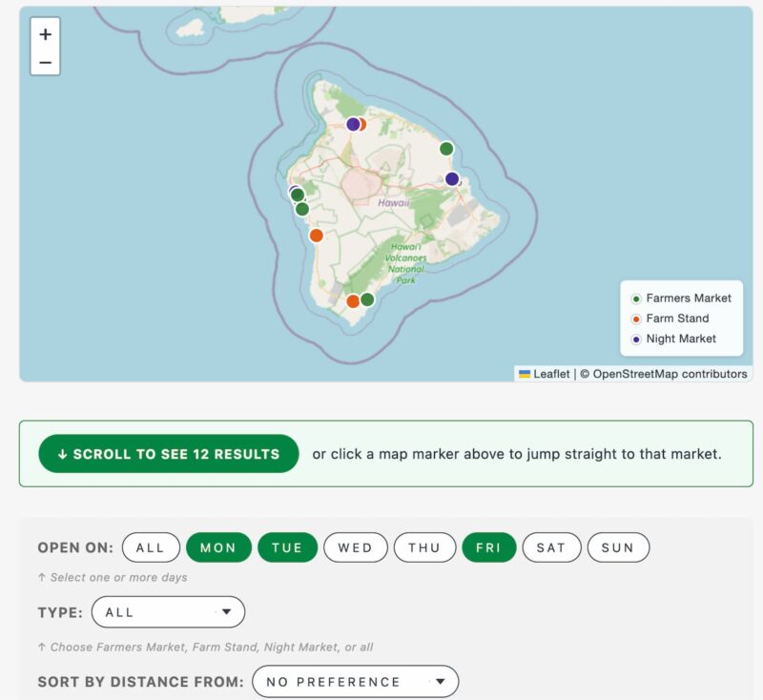Open the TYPE dropdown set to ALL

[x=168, y=612]
